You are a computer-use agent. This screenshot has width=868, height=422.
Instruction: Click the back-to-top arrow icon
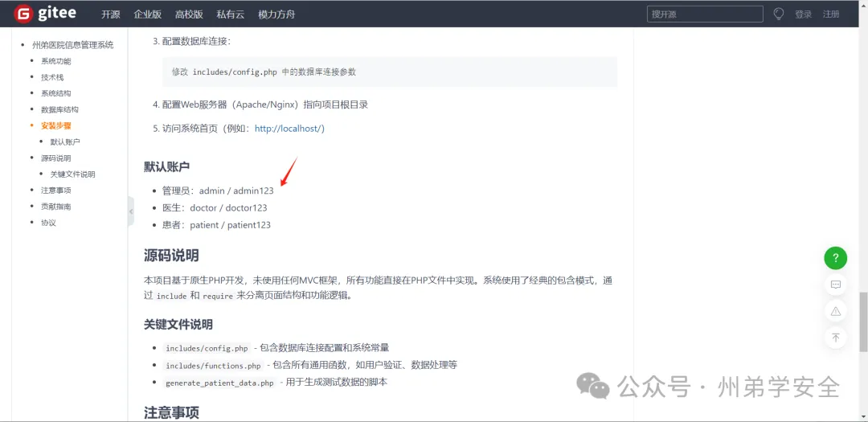(835, 338)
